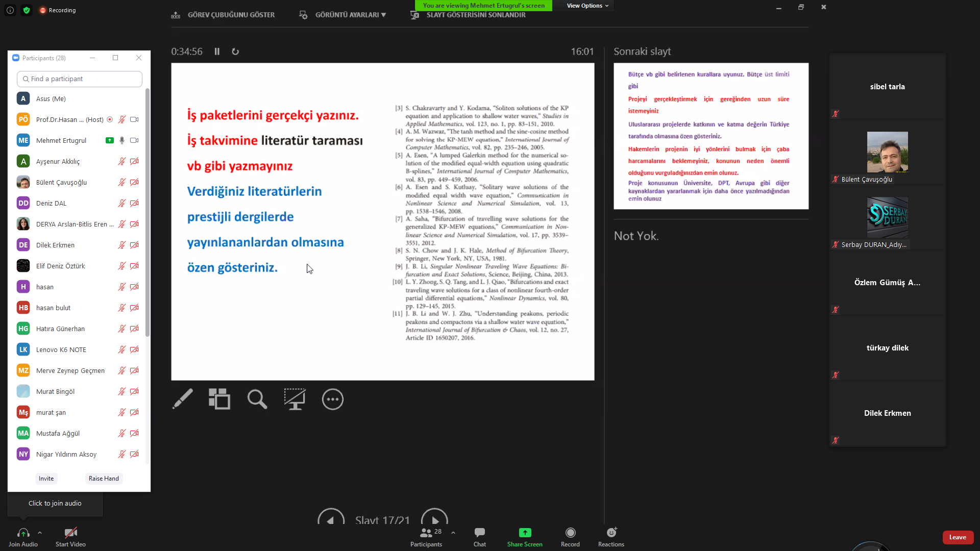Expand the View Options dropdown

[587, 6]
